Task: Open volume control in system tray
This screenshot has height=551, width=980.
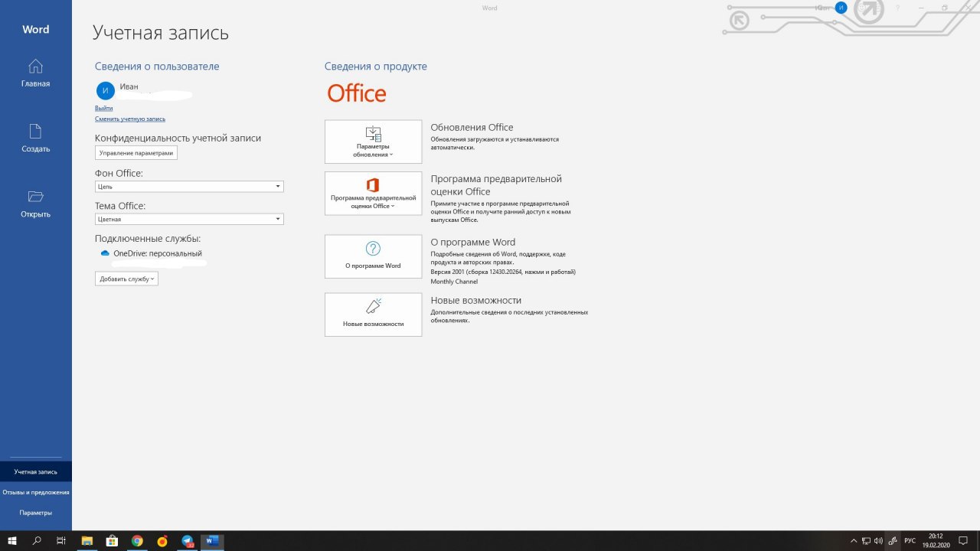Action: click(x=879, y=541)
